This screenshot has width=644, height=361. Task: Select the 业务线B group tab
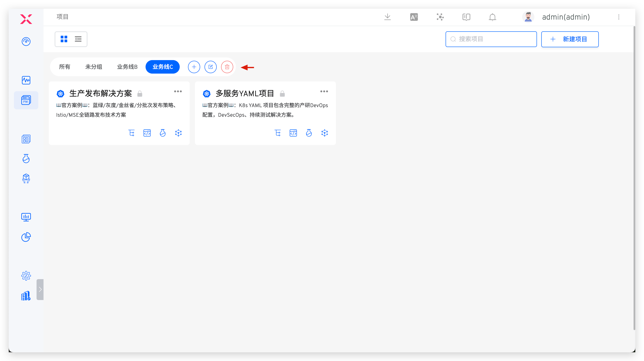[127, 67]
